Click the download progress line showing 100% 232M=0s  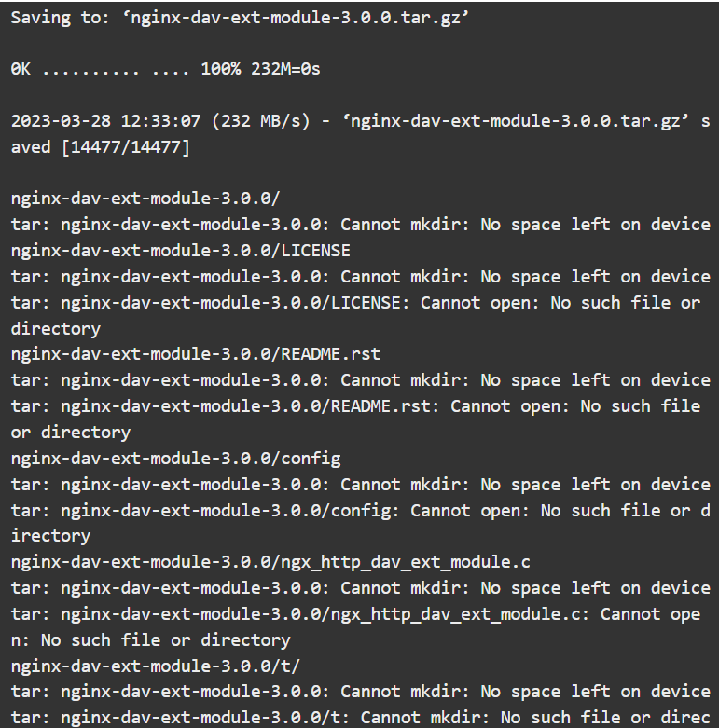pos(165,69)
